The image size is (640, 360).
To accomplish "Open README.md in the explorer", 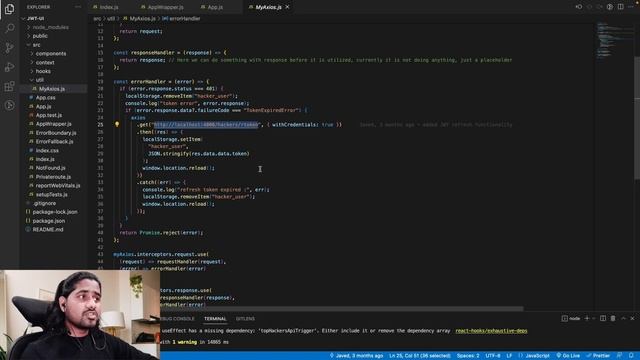I will [48, 229].
